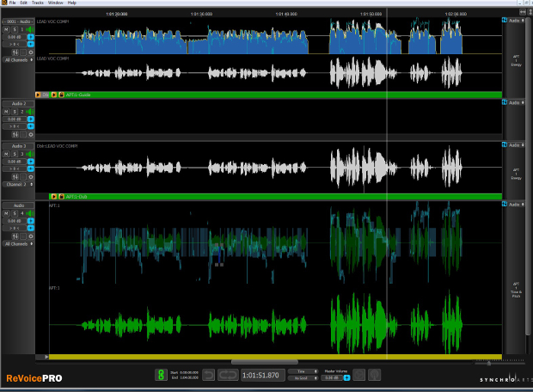Click the lock icon on APT:1-Guide bar
533x392 pixels.
(62, 95)
